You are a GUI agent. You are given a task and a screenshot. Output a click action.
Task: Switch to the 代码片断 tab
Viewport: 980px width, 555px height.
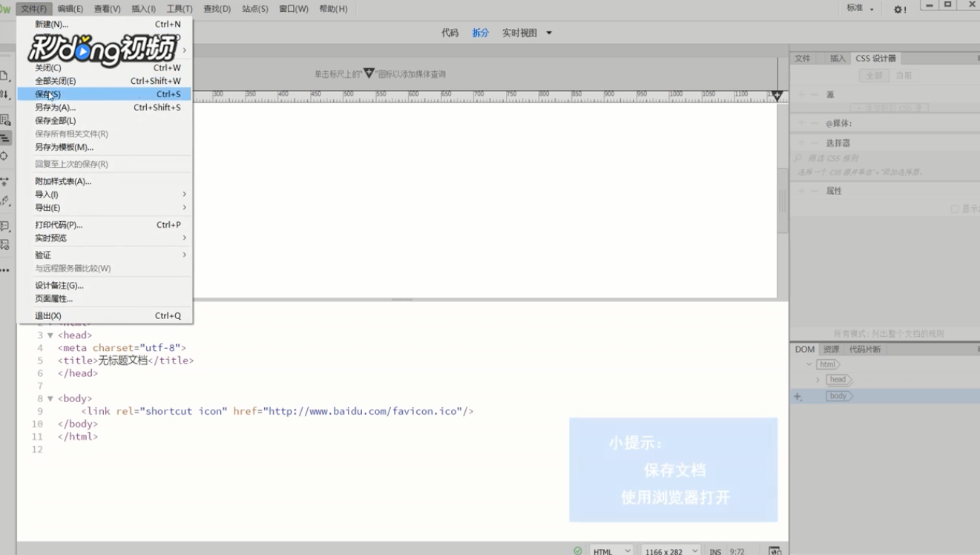click(865, 349)
